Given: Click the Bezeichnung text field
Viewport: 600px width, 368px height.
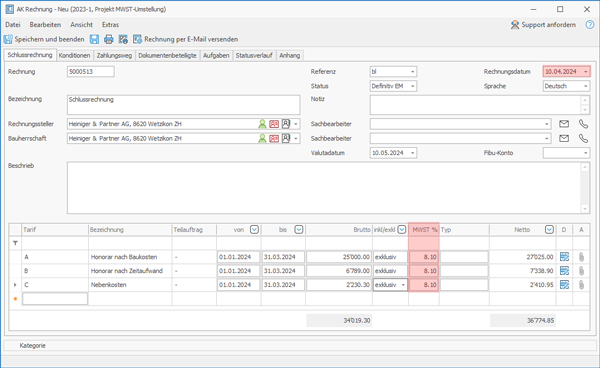Looking at the screenshot, I should (x=184, y=105).
